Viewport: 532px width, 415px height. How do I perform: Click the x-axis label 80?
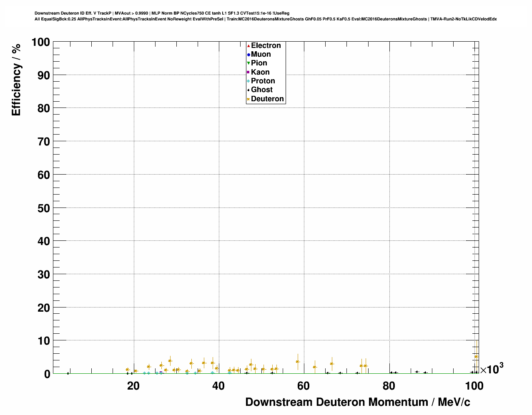click(389, 386)
